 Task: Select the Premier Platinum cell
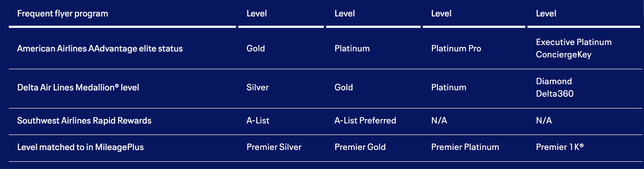465,147
